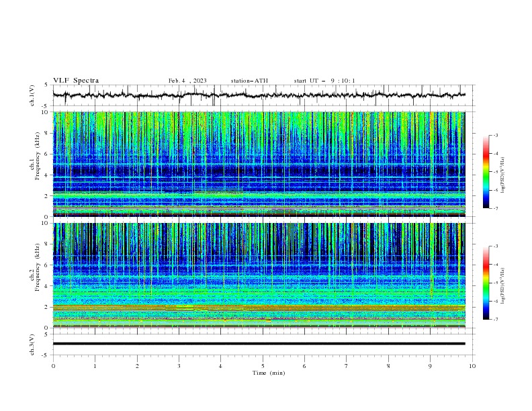The height and width of the screenshot is (411, 532).
Task: Select the "start UT = 9 :10: 1" text
Action: pyautogui.click(x=324, y=81)
